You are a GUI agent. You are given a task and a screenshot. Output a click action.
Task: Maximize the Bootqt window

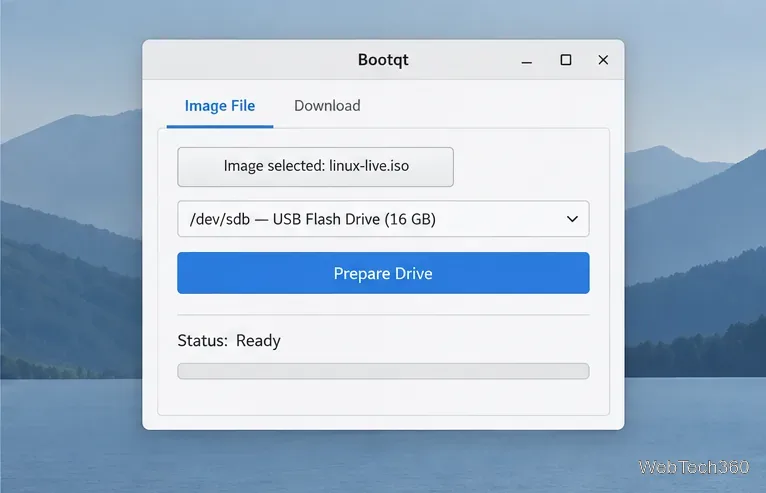pyautogui.click(x=566, y=60)
